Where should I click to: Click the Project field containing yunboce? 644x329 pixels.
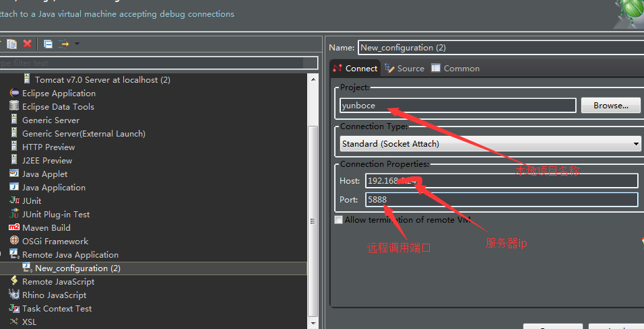[458, 106]
